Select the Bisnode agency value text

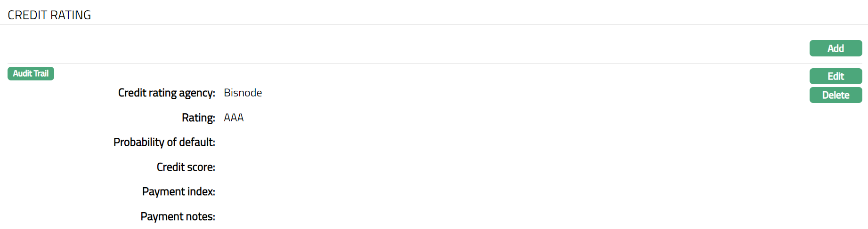[243, 93]
